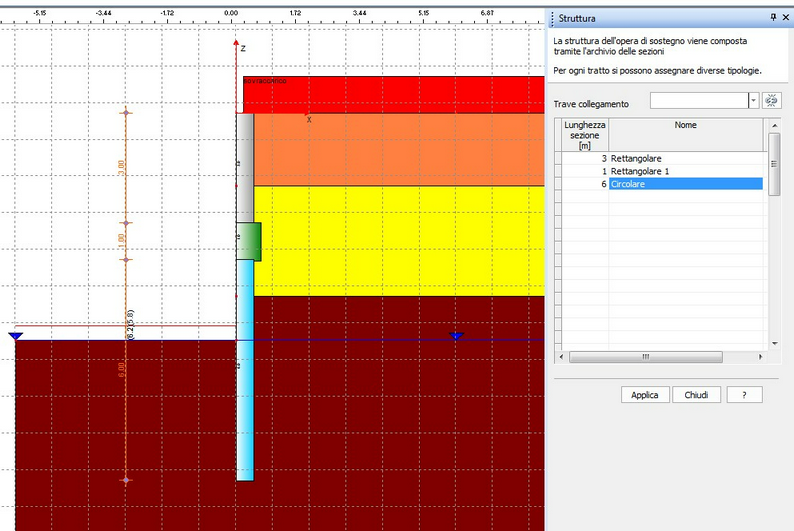
Task: Select the green rectangular wall section
Action: click(x=249, y=242)
